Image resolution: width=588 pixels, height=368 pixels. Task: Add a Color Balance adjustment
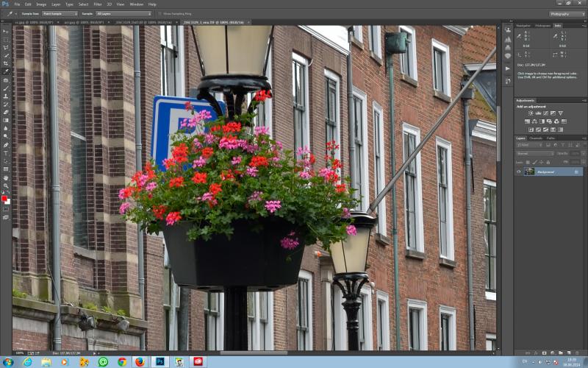(534, 121)
